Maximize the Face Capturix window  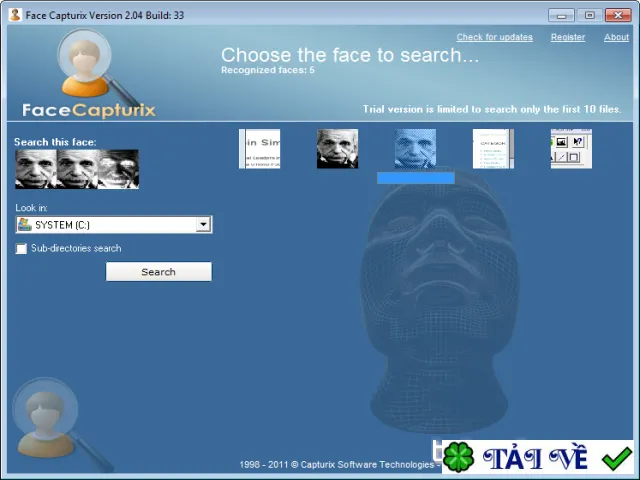coord(589,16)
